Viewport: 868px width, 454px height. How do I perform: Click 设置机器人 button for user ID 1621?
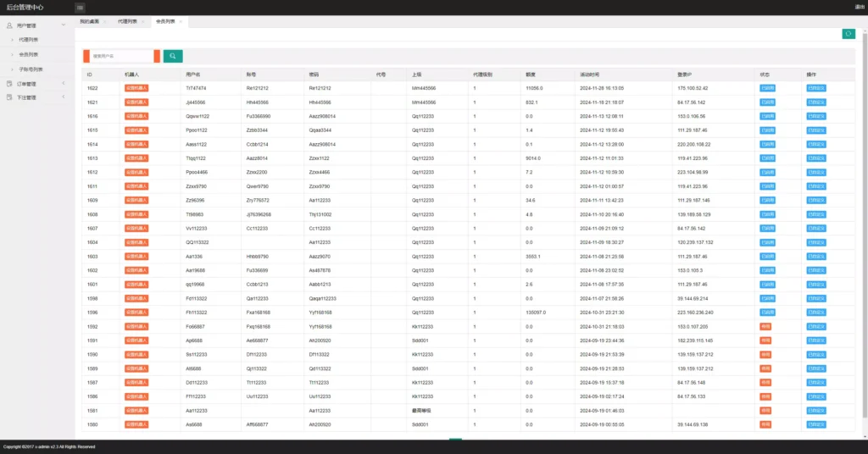[x=136, y=102]
